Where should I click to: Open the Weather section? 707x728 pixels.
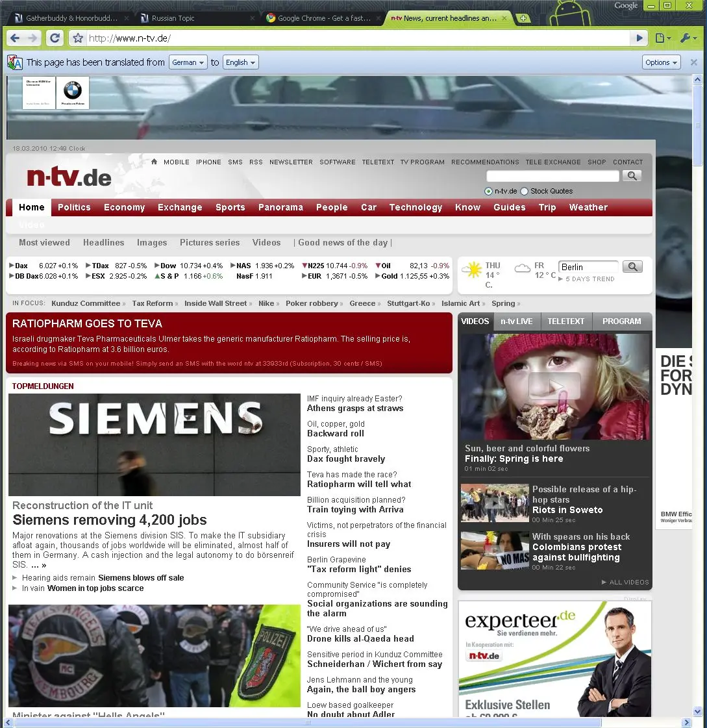[x=588, y=208]
